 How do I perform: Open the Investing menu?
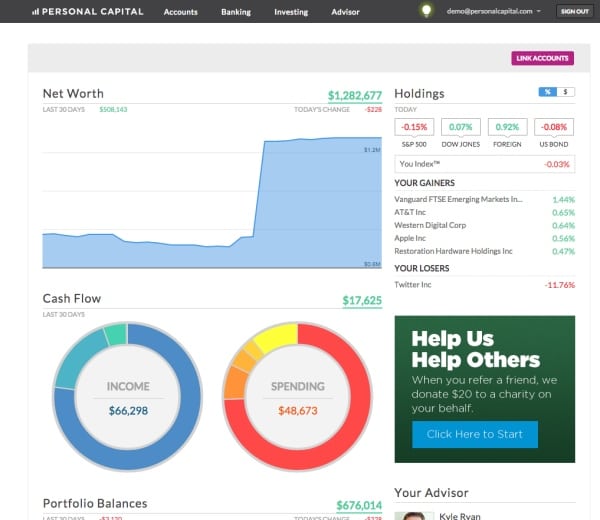291,12
